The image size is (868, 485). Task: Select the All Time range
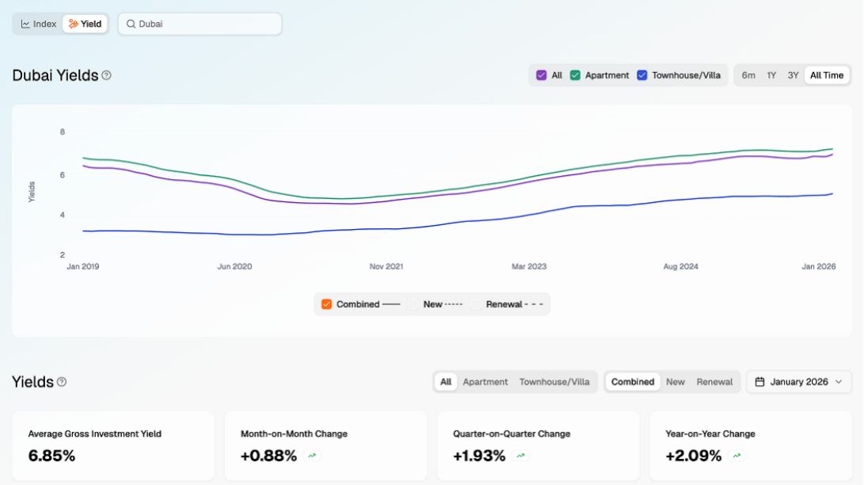coord(827,75)
